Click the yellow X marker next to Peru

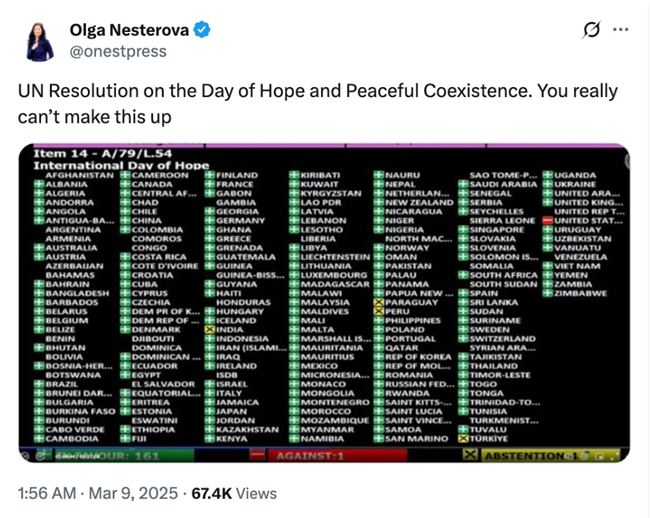click(378, 311)
